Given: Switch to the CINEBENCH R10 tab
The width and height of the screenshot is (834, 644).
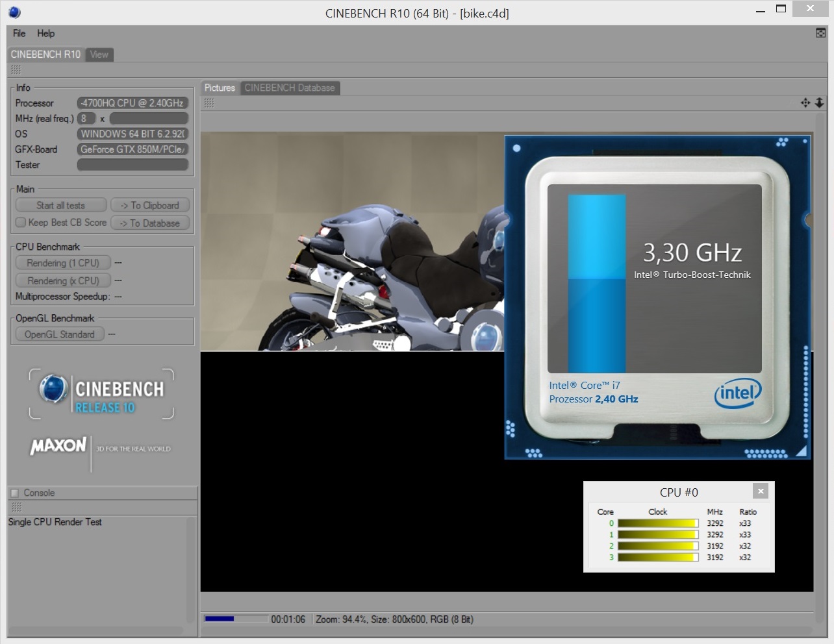Looking at the screenshot, I should (45, 55).
